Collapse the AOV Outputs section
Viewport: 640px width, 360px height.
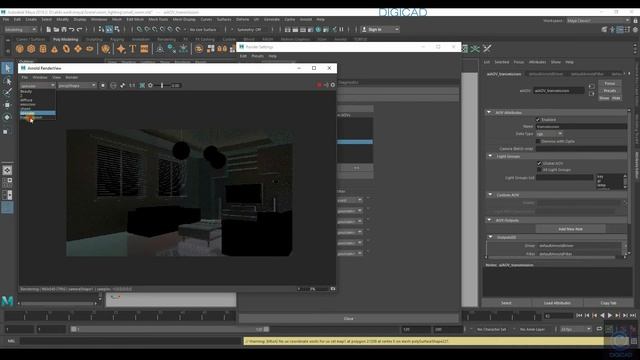point(489,220)
